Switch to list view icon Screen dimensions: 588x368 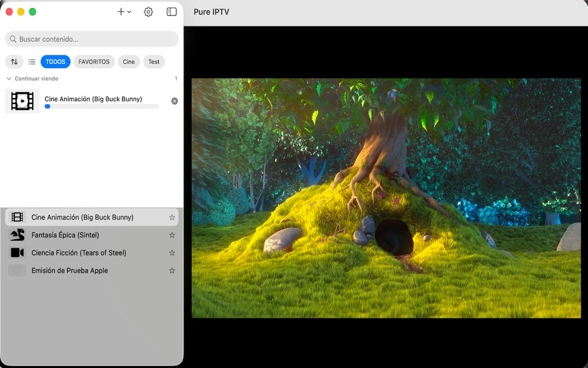(x=32, y=61)
